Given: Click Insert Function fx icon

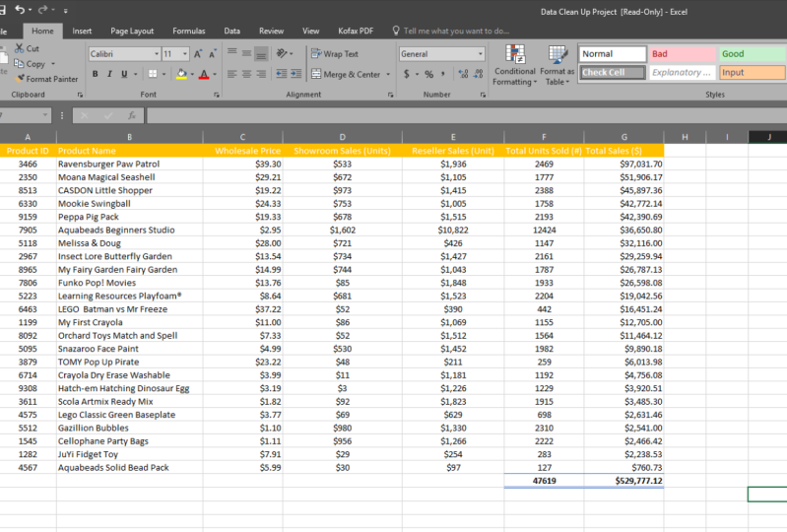Looking at the screenshot, I should coord(132,115).
